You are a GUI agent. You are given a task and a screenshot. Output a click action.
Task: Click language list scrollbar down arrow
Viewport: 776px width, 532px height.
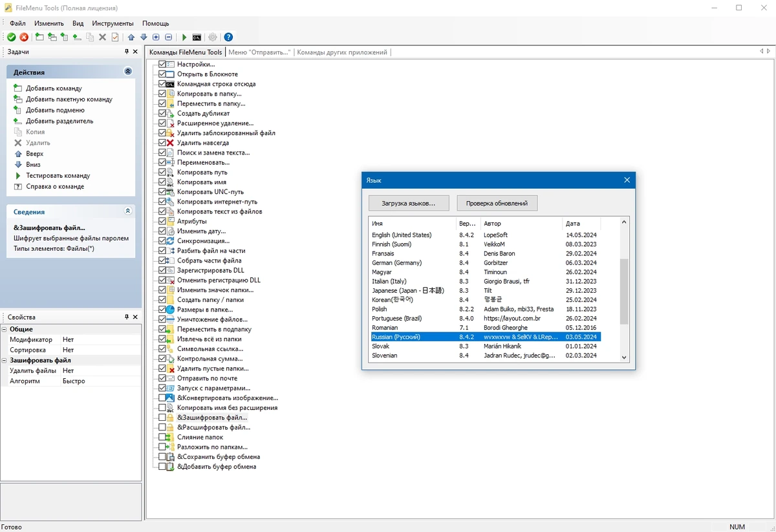(x=624, y=357)
